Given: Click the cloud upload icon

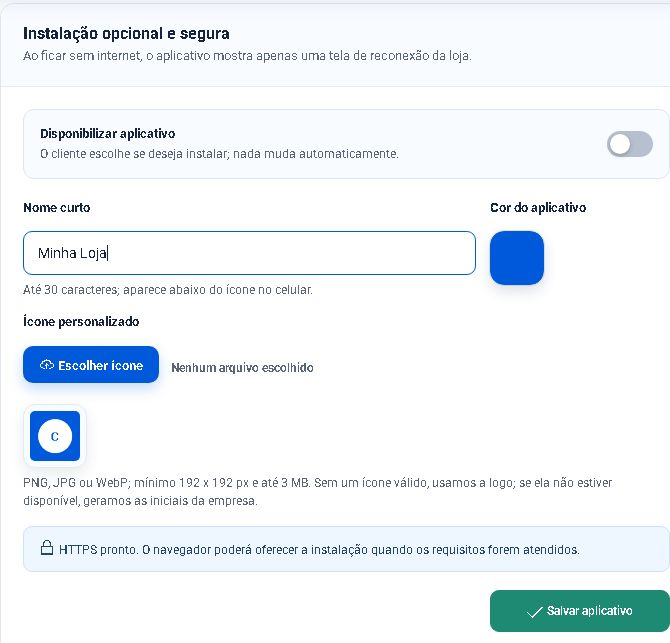Looking at the screenshot, I should click(47, 365).
